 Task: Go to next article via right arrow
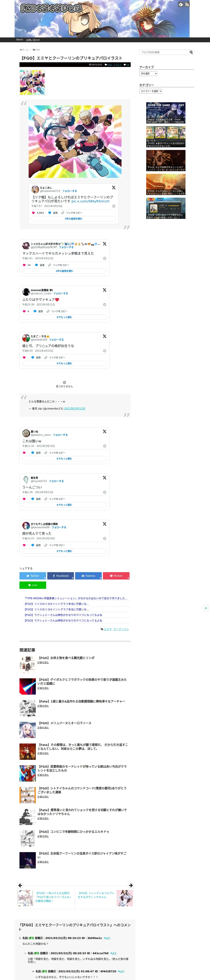pyautogui.click(x=131, y=885)
